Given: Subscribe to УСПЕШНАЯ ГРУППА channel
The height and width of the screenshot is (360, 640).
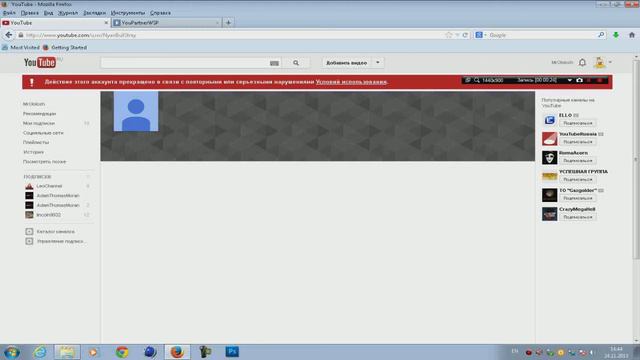Looking at the screenshot, I should click(578, 180).
